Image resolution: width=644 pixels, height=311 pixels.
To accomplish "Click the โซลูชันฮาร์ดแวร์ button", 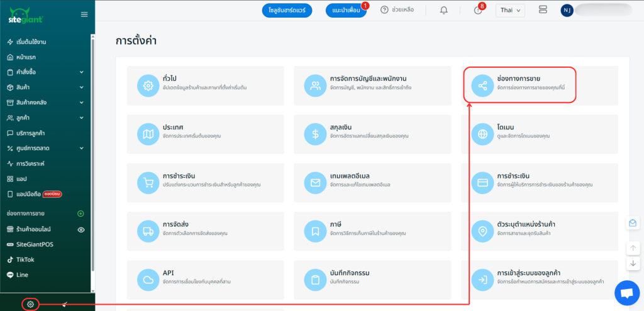I will point(286,11).
